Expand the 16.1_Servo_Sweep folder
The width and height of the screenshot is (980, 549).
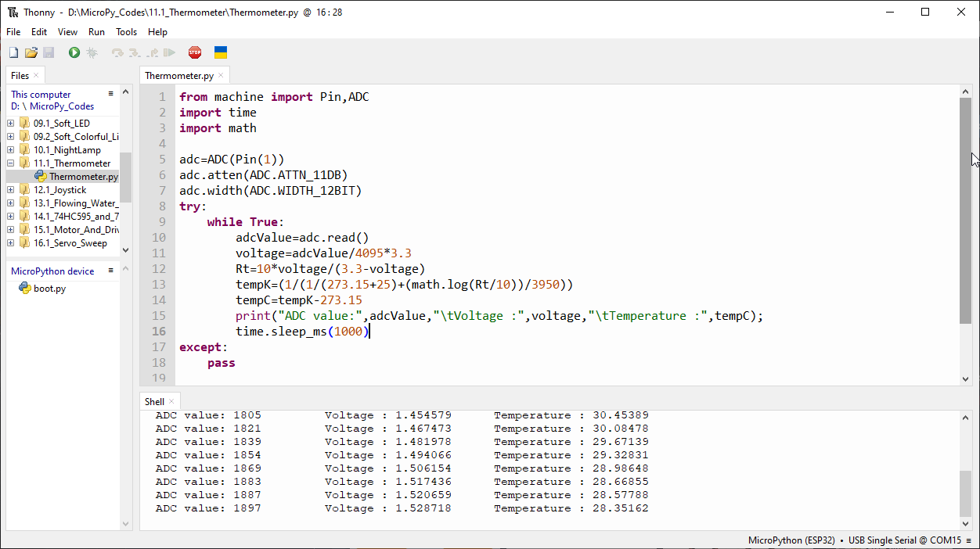tap(11, 242)
